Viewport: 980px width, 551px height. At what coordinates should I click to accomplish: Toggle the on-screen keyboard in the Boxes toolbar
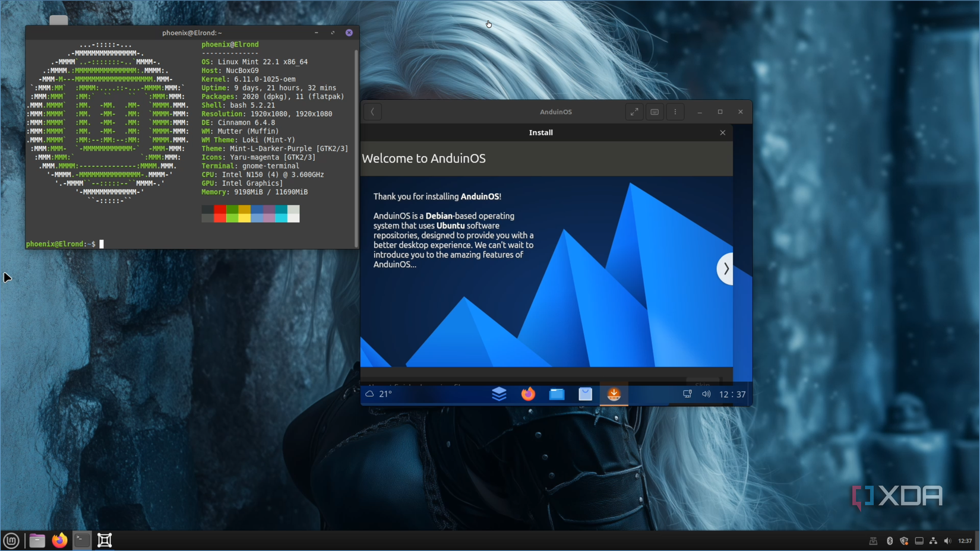point(655,112)
